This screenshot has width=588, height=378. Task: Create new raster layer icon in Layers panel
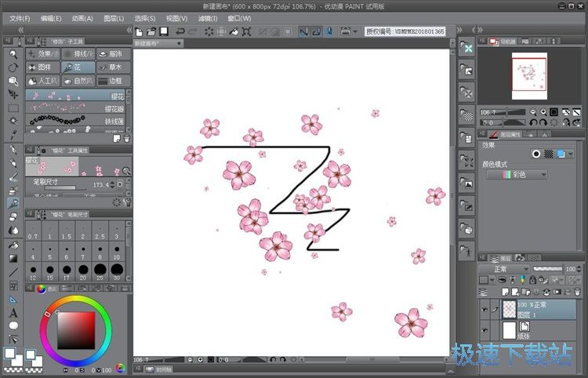[505, 292]
